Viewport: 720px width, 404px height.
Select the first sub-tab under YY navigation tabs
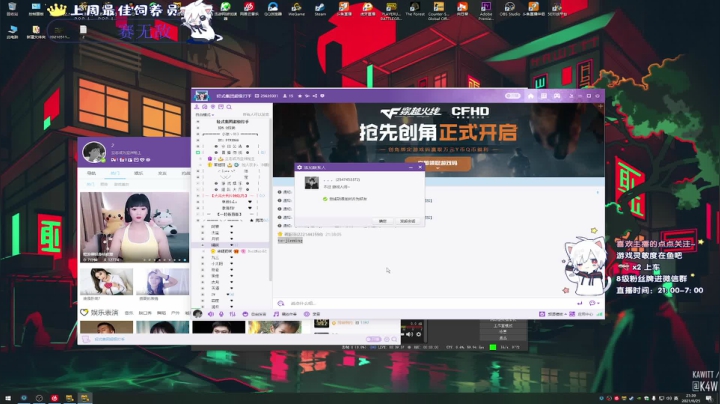tap(90, 184)
